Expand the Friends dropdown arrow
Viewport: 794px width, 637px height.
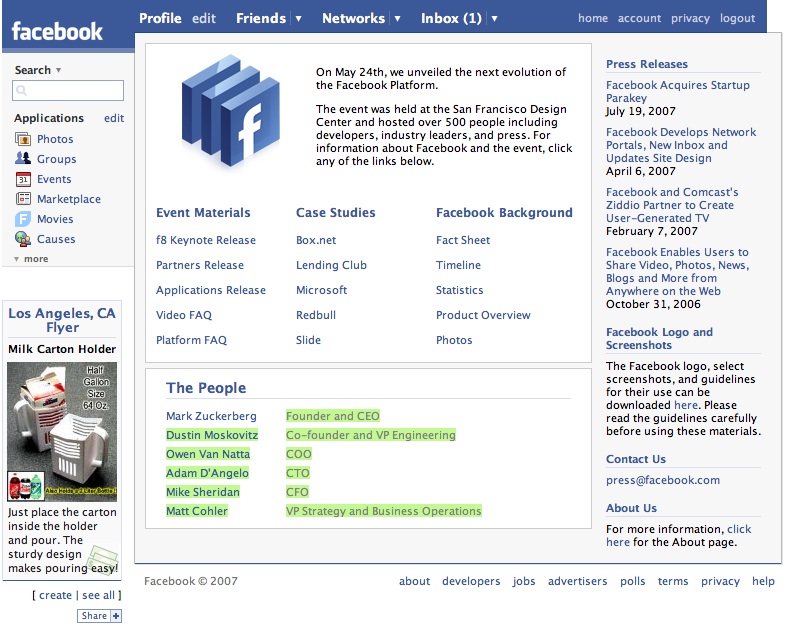[x=299, y=19]
